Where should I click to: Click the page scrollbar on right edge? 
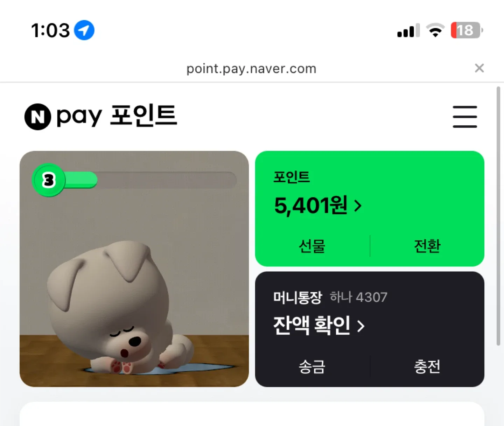click(x=498, y=216)
